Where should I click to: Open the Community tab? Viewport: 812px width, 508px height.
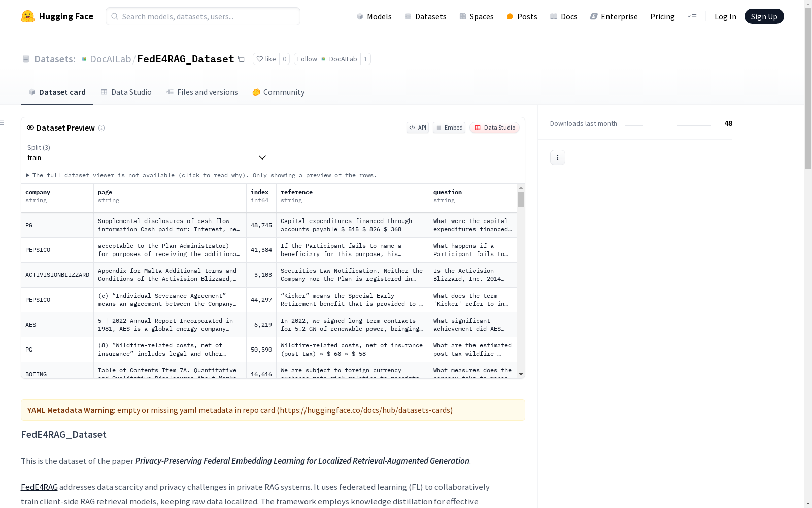coord(279,92)
